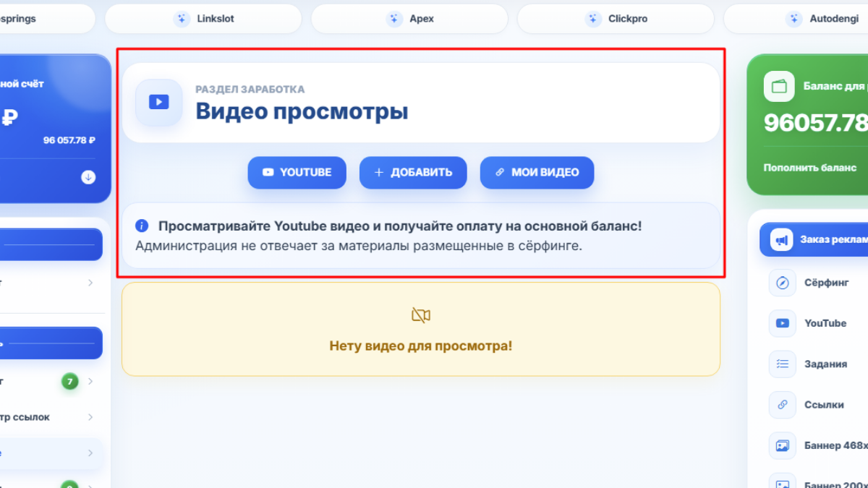Click the bold line Просматривайте Youtube видео
This screenshot has height=488, width=868.
(400, 226)
